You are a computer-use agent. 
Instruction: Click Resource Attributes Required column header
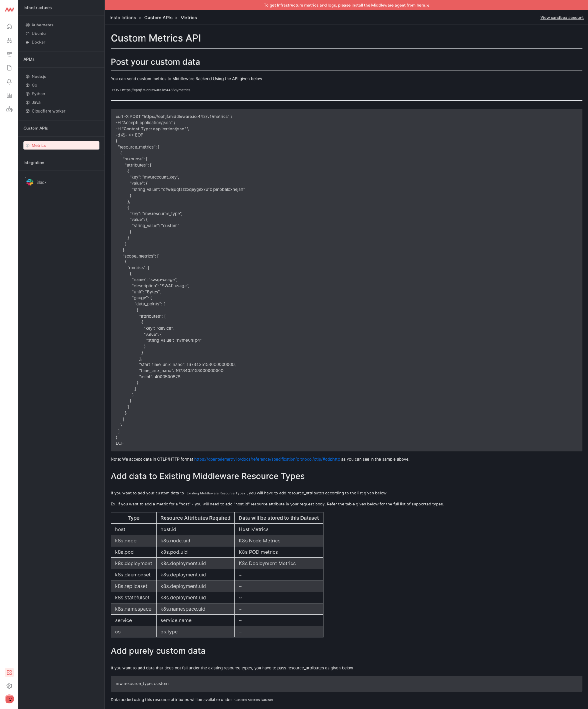[x=195, y=518]
